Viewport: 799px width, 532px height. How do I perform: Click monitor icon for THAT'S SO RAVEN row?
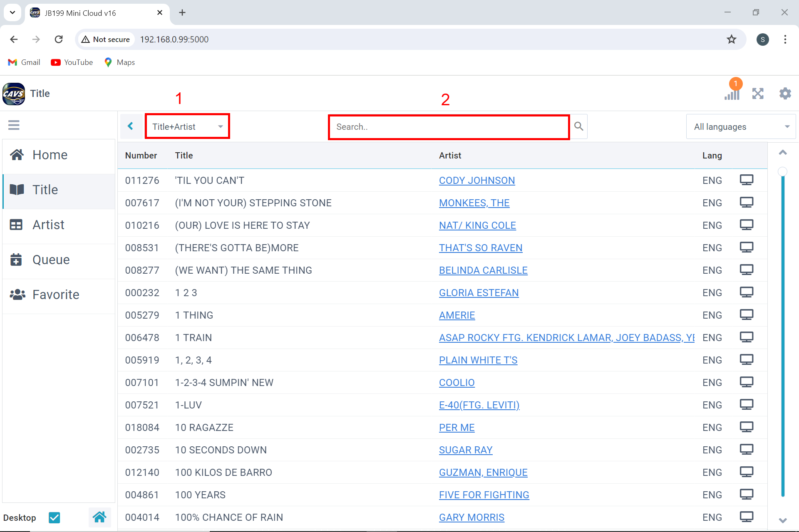point(747,247)
